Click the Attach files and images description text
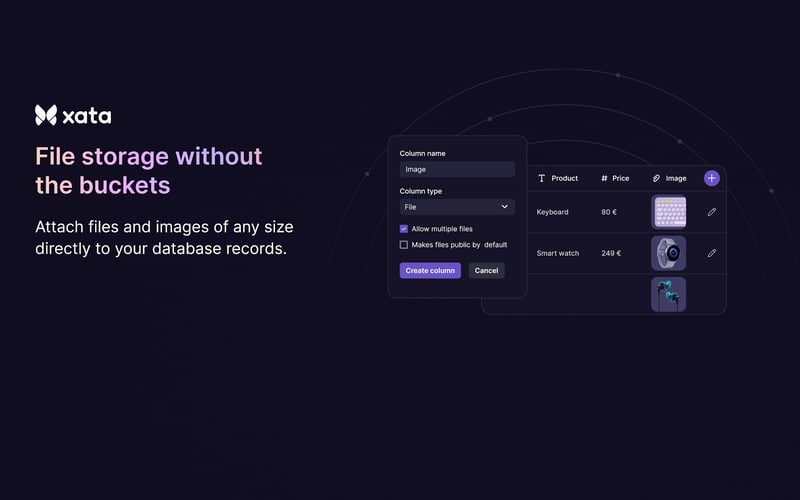The image size is (800, 500). pyautogui.click(x=164, y=237)
